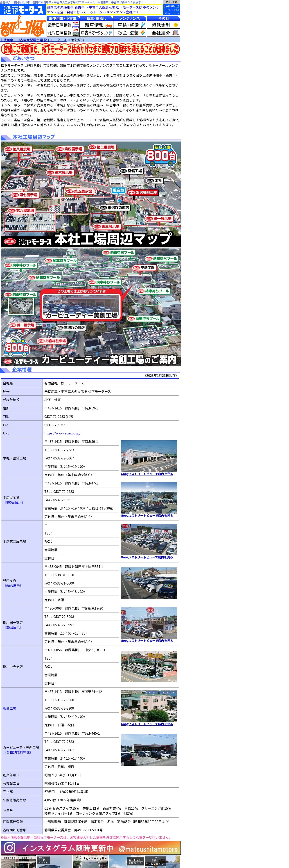Open Street View link under 本社・整備工場 photo
This screenshot has height=868, width=289.
click(147, 474)
